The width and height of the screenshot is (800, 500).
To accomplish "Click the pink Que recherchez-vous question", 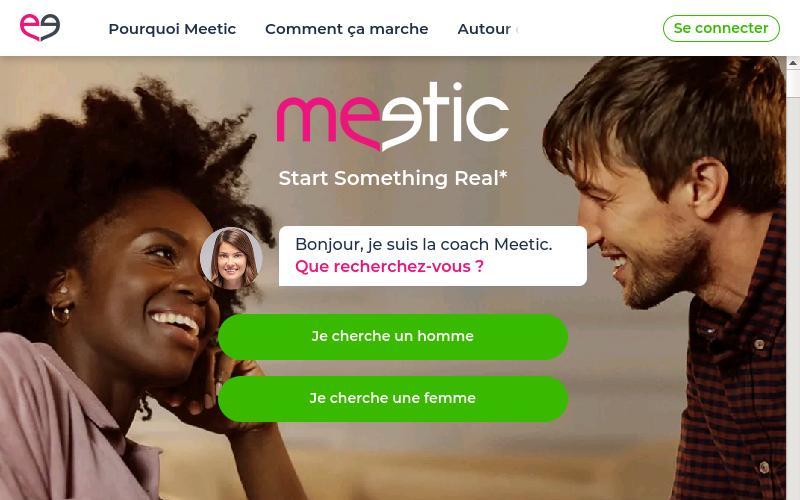I will (x=389, y=266).
